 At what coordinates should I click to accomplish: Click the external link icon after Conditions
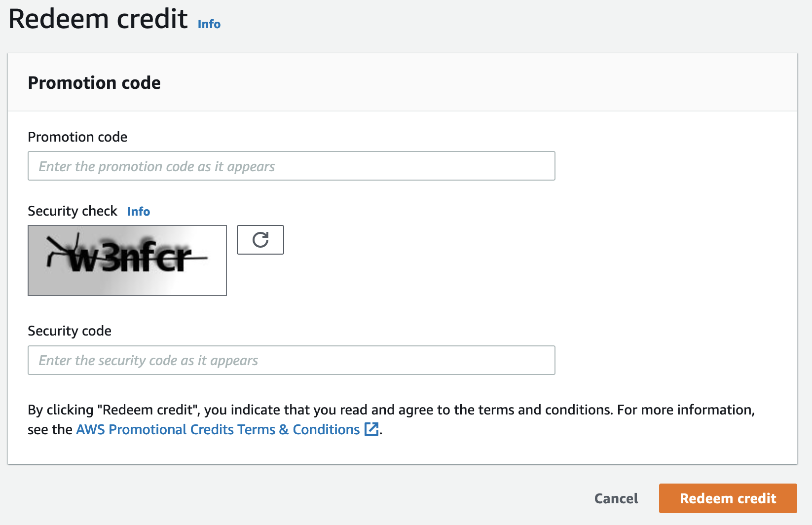[371, 429]
